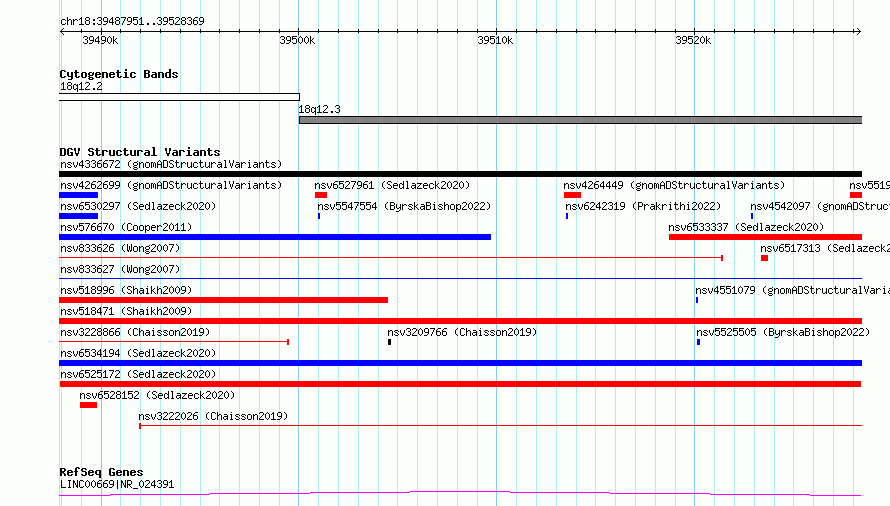The width and height of the screenshot is (890, 506).
Task: Open the nsv6517313 variant label
Action: [825, 248]
